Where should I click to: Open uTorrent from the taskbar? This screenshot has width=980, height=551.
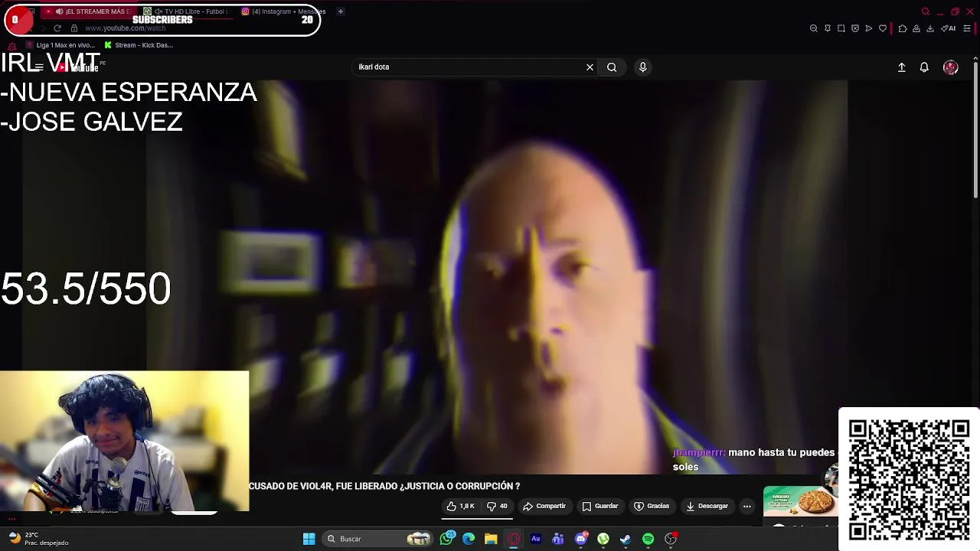pos(603,539)
